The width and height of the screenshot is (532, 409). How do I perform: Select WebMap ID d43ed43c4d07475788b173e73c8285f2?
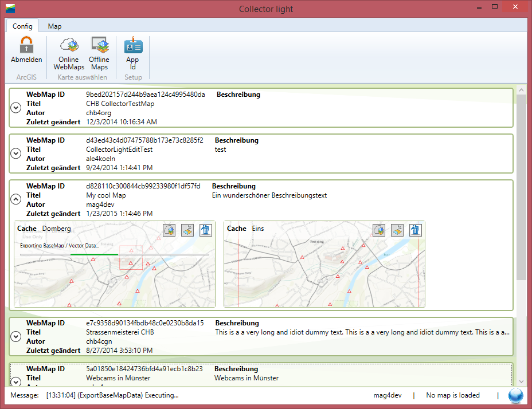(144, 140)
